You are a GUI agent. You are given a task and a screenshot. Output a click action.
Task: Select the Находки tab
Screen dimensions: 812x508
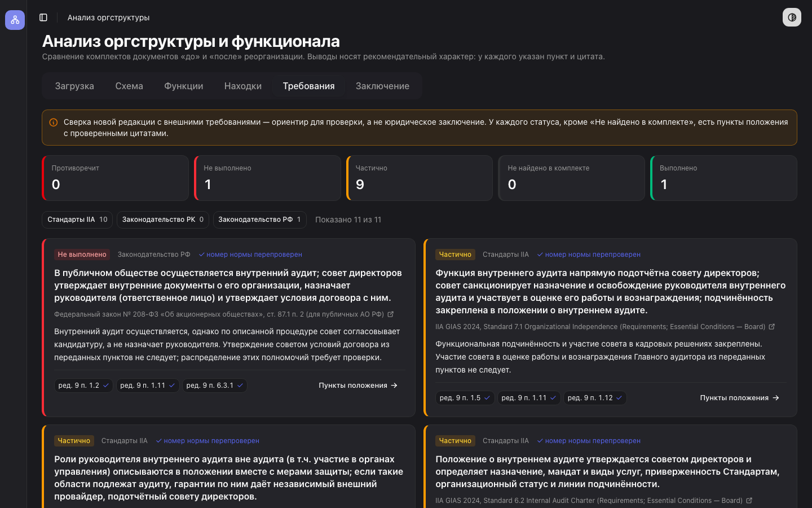(243, 86)
